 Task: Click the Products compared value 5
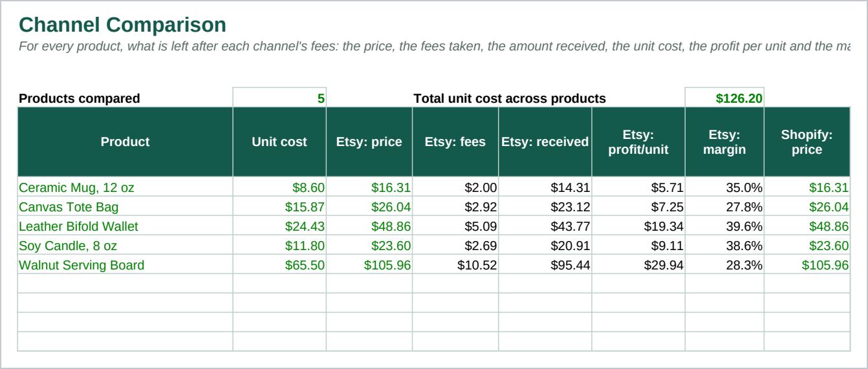(279, 98)
